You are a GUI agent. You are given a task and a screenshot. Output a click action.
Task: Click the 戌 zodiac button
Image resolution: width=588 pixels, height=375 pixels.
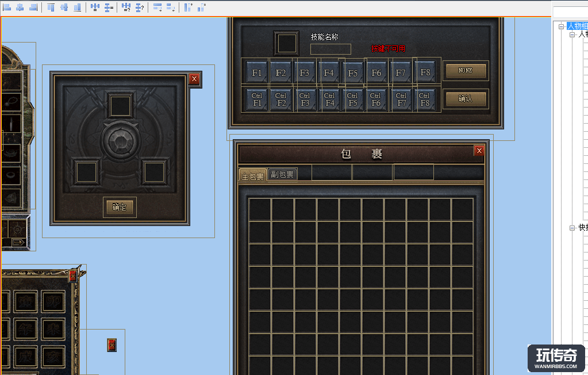point(25,357)
